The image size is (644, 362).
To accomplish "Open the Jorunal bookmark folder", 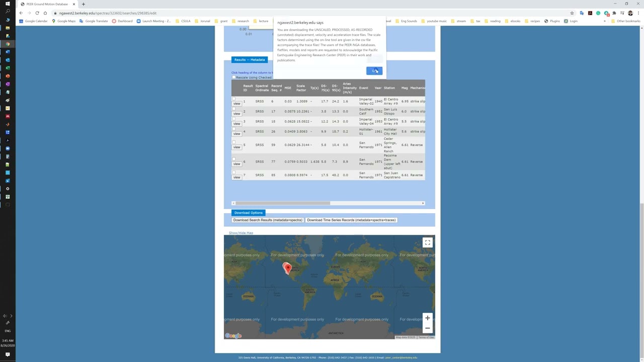I will pos(202,21).
